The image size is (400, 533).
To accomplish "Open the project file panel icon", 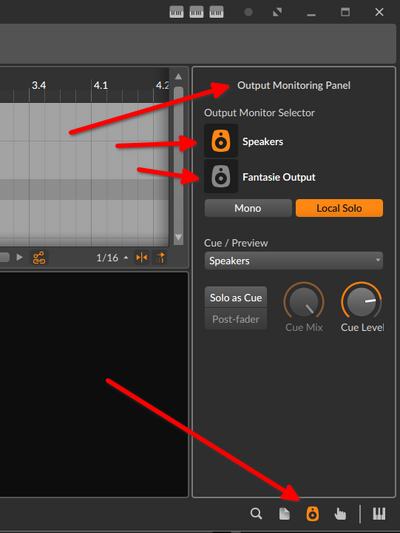I will [284, 514].
